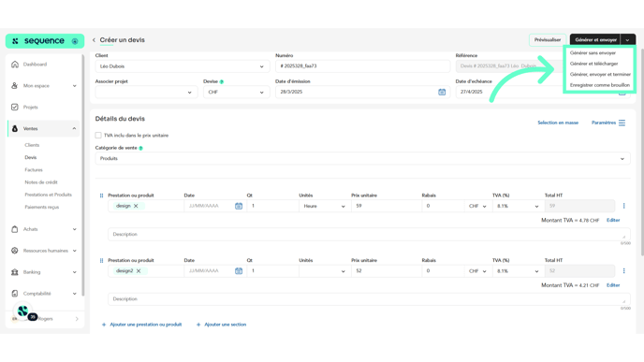Go back using arrow beside Créer un devis
644x362 pixels.
pos(94,40)
